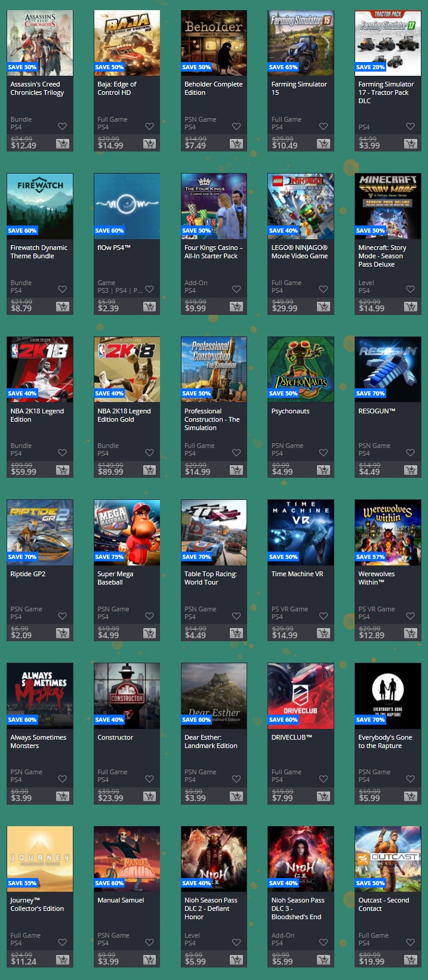The width and height of the screenshot is (428, 980).
Task: Add Psychonauts to cart
Action: [324, 470]
